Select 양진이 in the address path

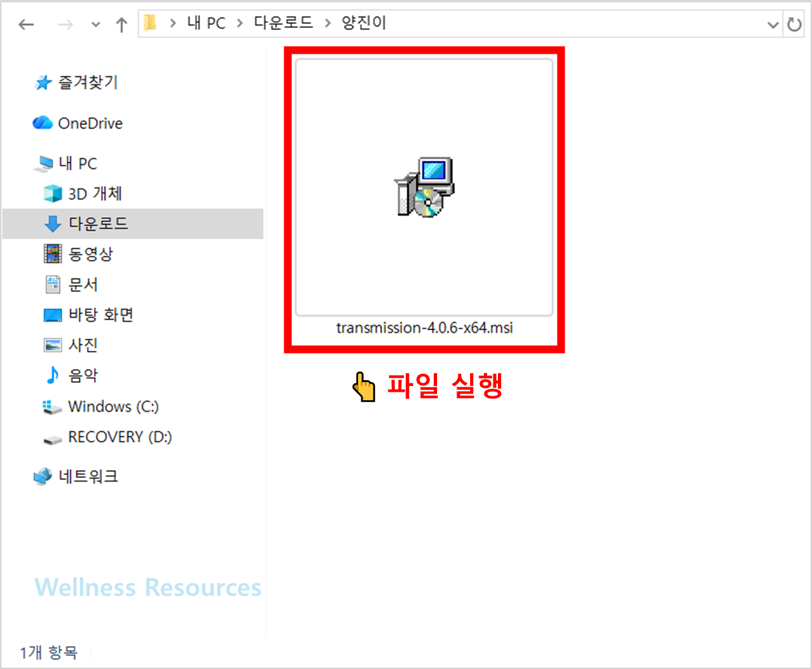click(364, 23)
